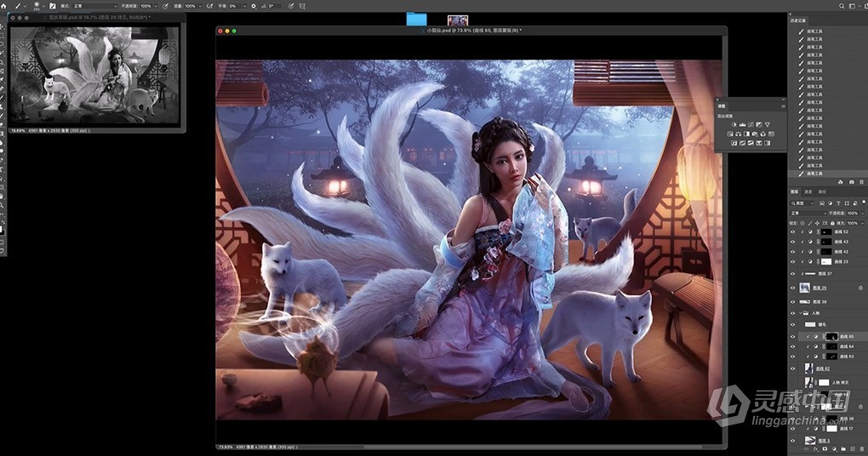Open the brush preset picker

[39, 5]
